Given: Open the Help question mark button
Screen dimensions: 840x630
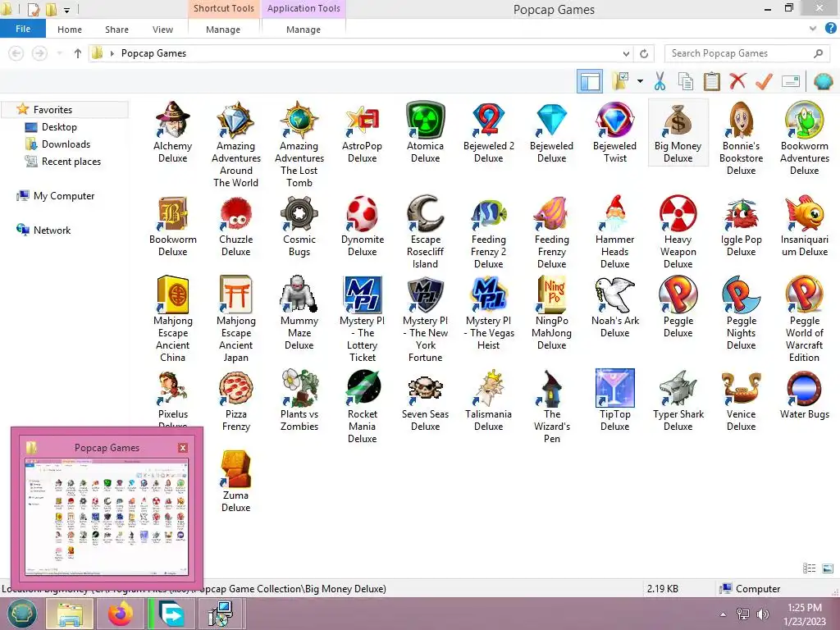Looking at the screenshot, I should [830, 29].
